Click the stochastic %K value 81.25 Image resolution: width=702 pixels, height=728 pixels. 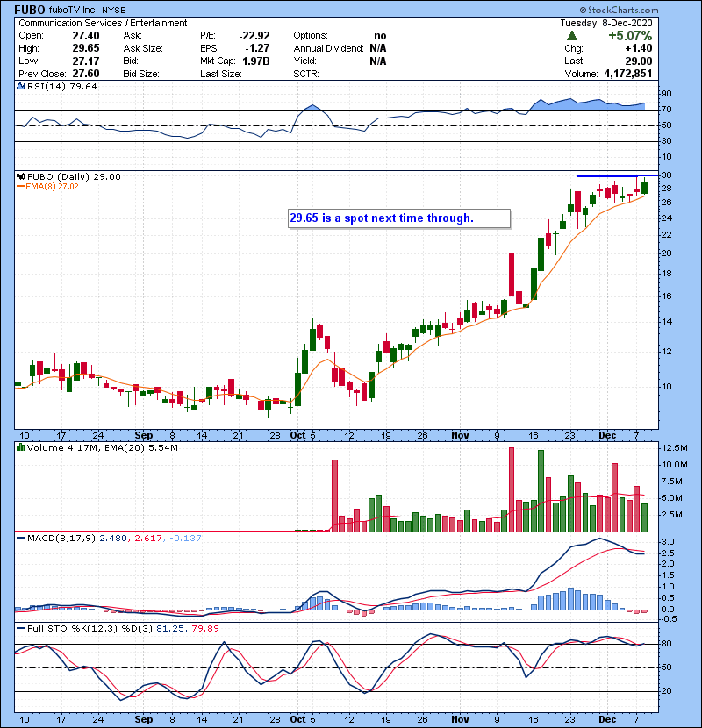pyautogui.click(x=169, y=628)
